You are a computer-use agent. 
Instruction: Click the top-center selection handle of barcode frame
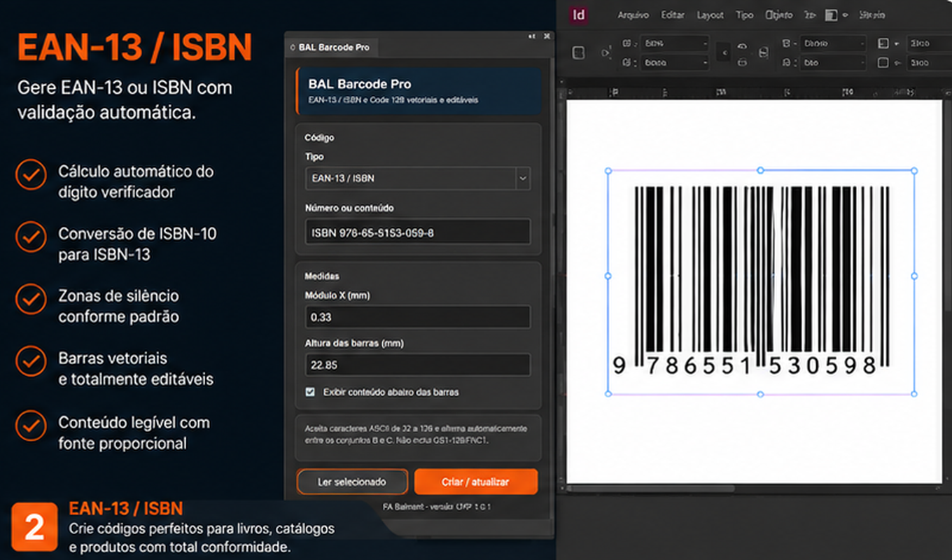coord(761,170)
